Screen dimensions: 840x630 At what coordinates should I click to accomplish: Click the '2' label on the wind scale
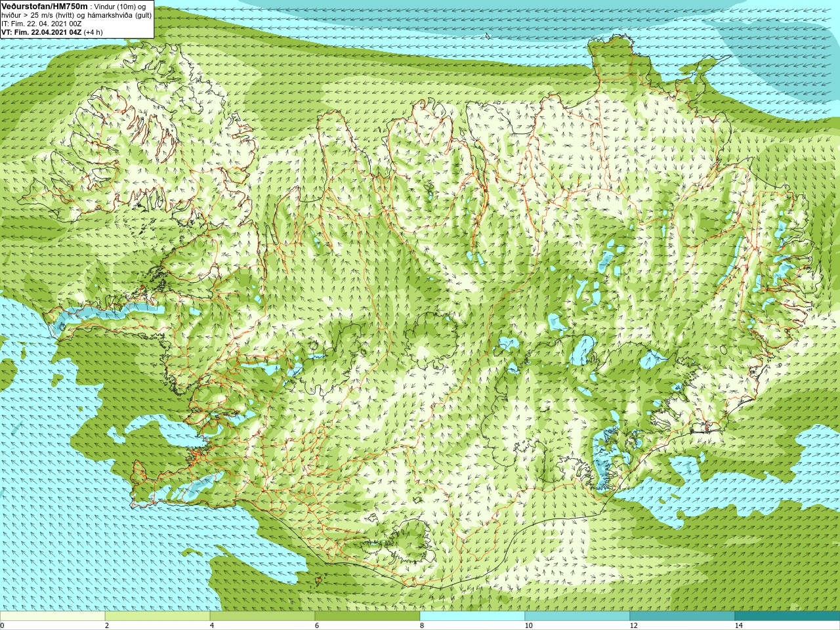pyautogui.click(x=107, y=625)
